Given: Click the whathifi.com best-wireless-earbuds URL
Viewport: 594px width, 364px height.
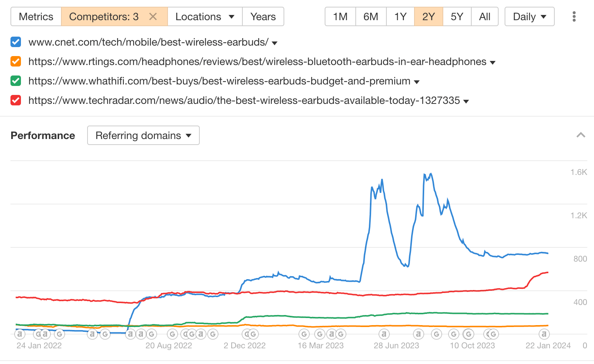Looking at the screenshot, I should [x=219, y=81].
